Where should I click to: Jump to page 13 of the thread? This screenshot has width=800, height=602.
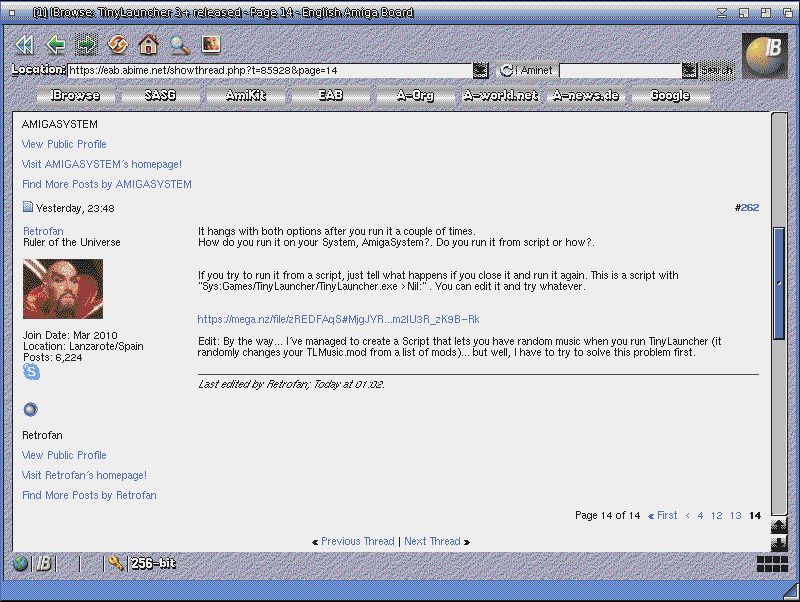point(736,515)
